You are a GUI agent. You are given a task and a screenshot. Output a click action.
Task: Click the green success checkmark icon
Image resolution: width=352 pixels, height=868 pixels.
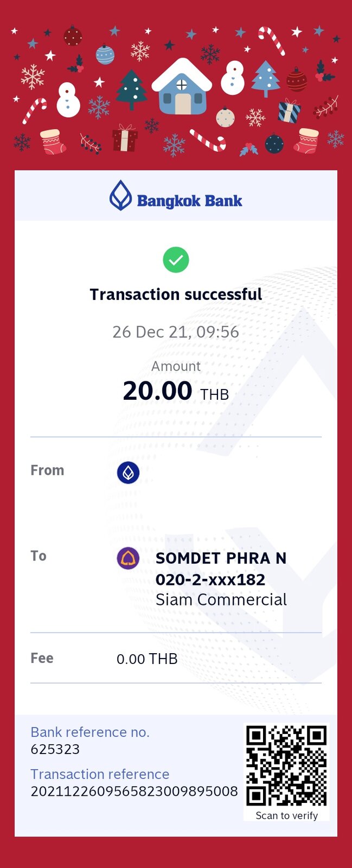176,260
